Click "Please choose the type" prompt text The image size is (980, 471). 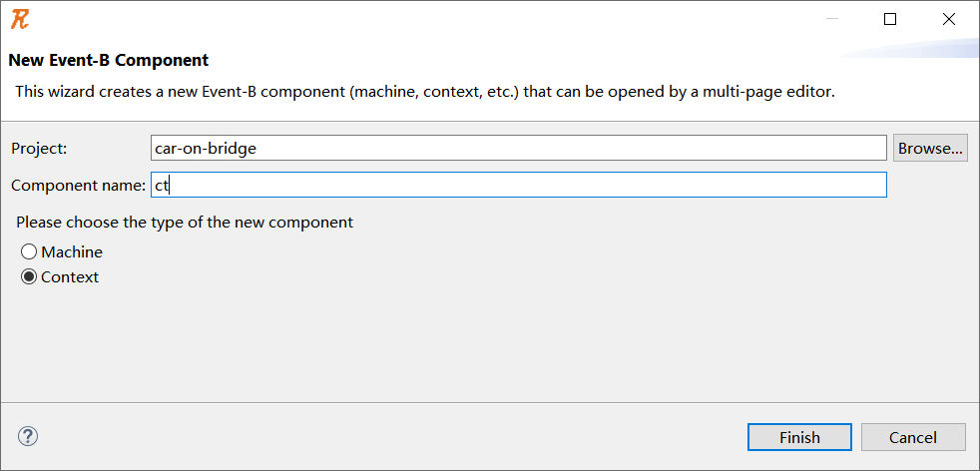tap(185, 223)
